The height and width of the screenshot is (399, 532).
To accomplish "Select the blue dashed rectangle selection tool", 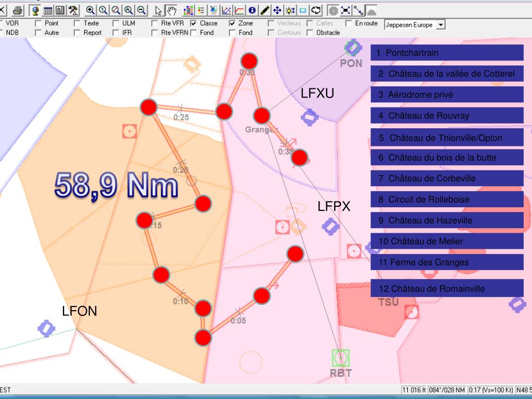I will click(x=303, y=10).
